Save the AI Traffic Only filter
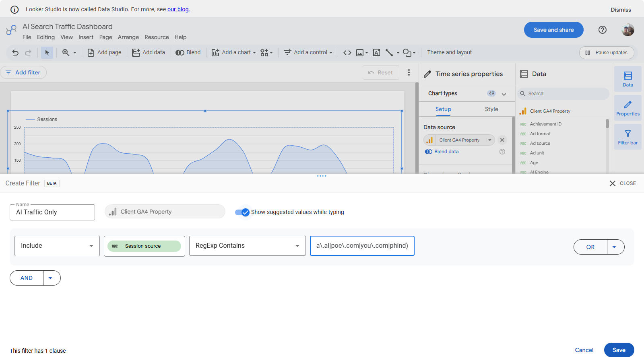The height and width of the screenshot is (362, 644). coord(619,350)
